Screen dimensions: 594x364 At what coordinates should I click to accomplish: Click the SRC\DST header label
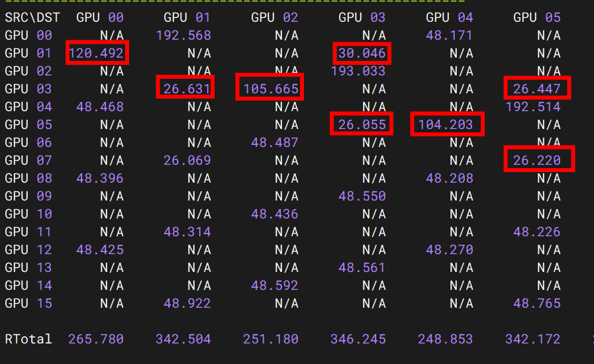[x=32, y=17]
